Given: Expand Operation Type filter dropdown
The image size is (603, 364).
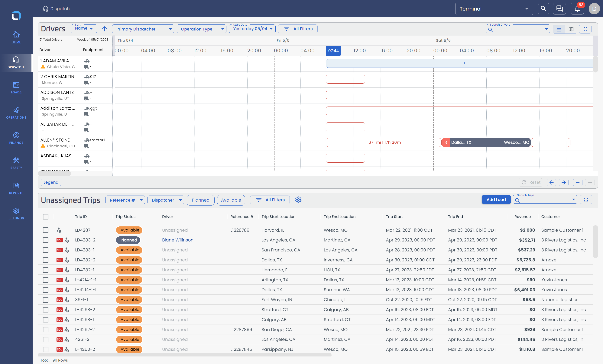Looking at the screenshot, I should pos(201,29).
